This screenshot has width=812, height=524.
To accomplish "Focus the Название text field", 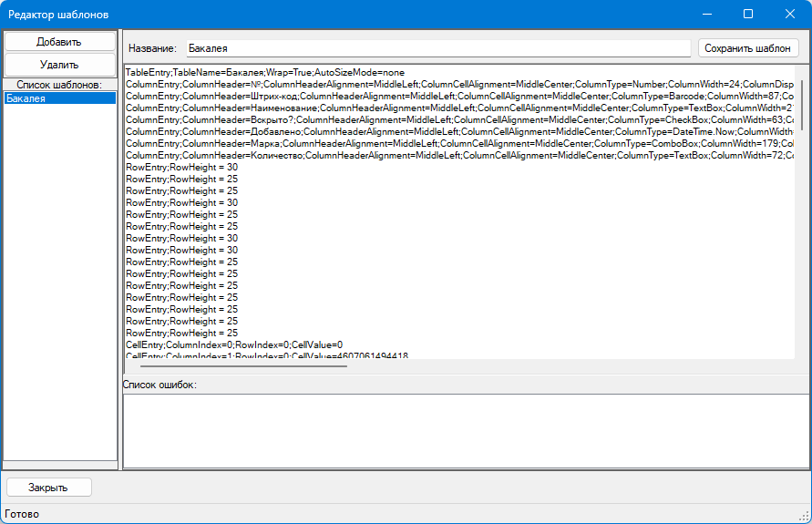I will click(437, 48).
